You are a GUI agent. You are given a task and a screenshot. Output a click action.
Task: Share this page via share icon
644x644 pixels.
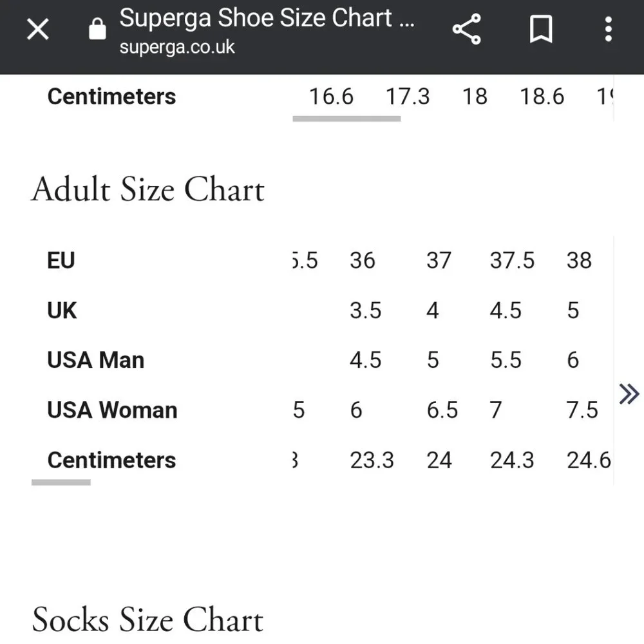click(467, 30)
